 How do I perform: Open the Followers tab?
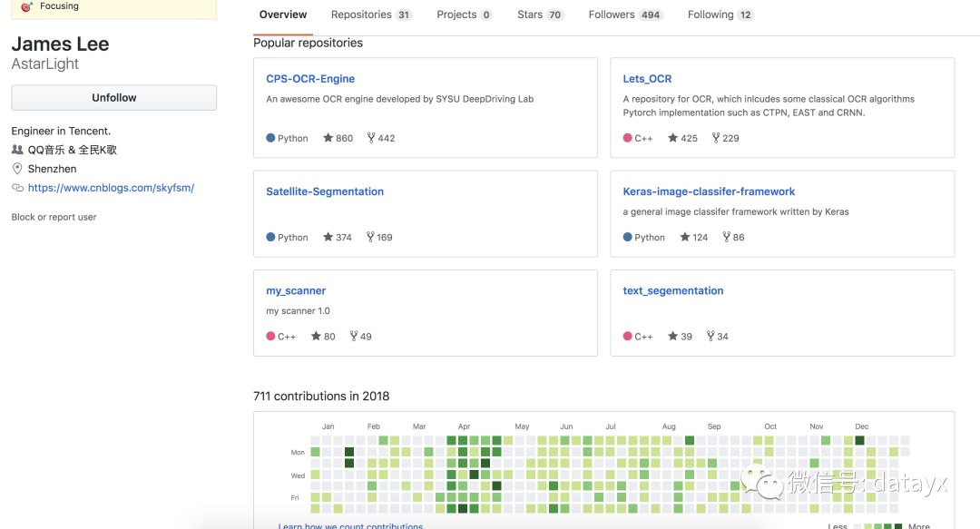point(624,15)
